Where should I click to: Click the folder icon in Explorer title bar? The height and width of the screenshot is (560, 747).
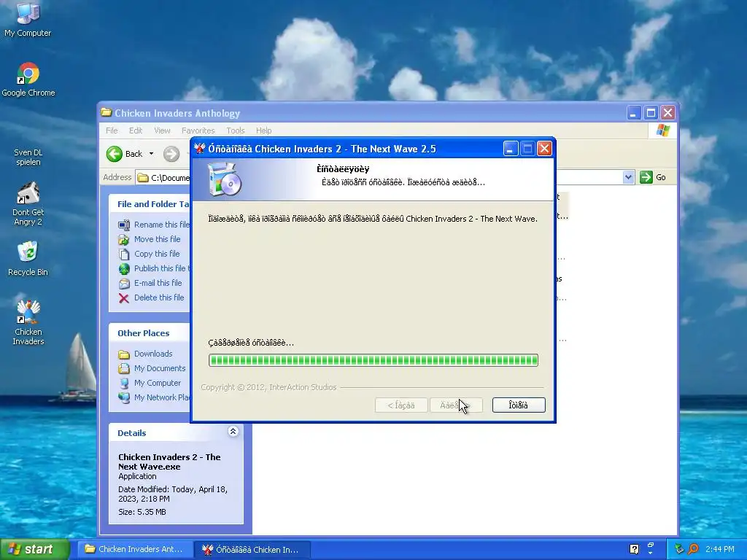point(107,112)
